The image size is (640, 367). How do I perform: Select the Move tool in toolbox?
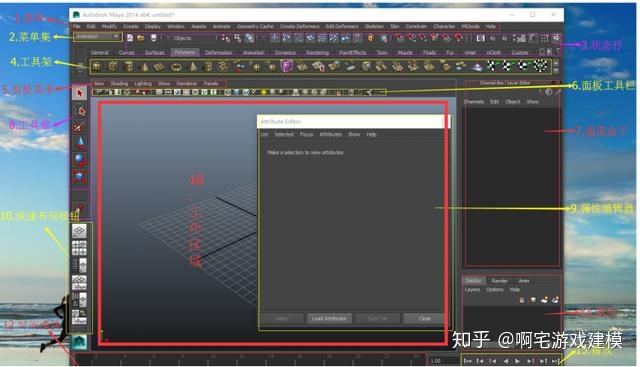(x=80, y=143)
